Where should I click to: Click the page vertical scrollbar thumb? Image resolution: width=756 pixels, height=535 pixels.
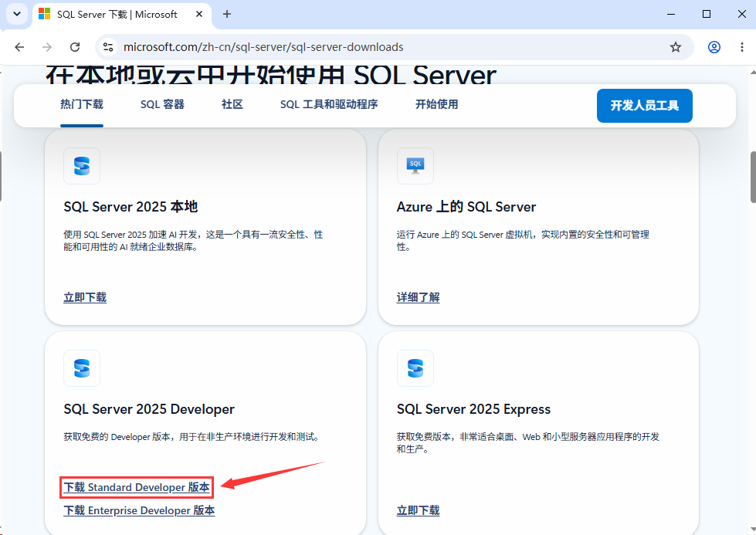(753, 177)
